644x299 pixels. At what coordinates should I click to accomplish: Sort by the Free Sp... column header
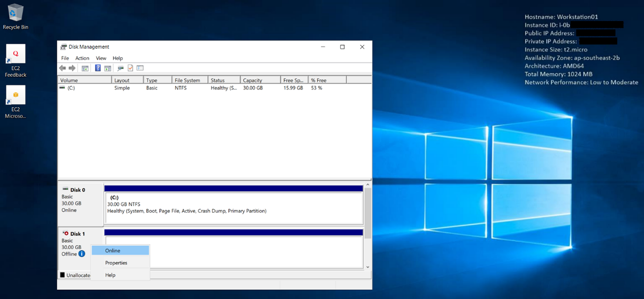[x=294, y=80]
